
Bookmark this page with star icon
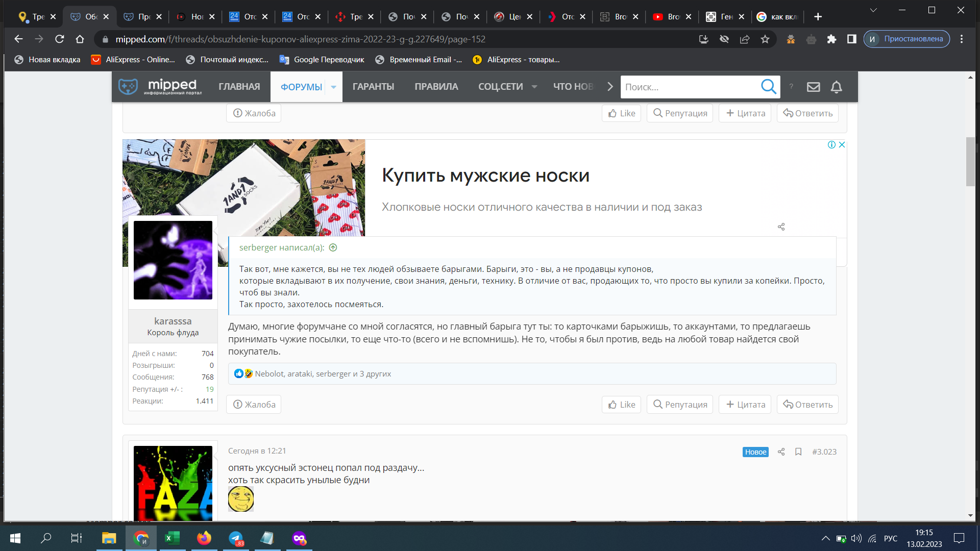click(765, 39)
